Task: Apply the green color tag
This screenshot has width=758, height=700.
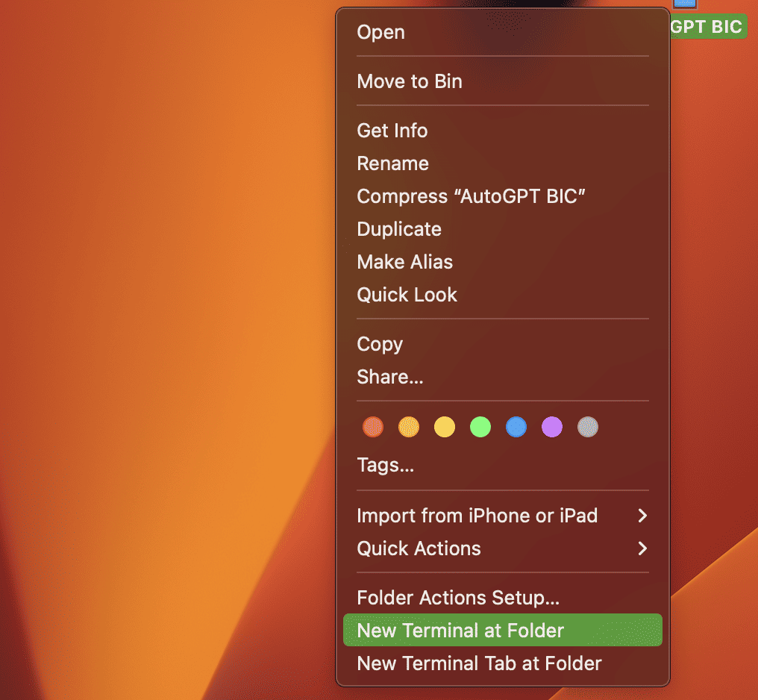Action: (x=480, y=427)
